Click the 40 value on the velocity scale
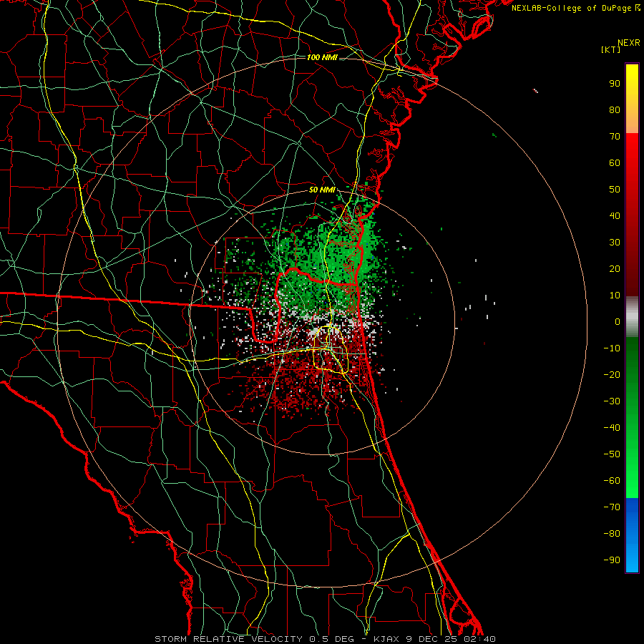The width and height of the screenshot is (644, 644). pos(615,215)
